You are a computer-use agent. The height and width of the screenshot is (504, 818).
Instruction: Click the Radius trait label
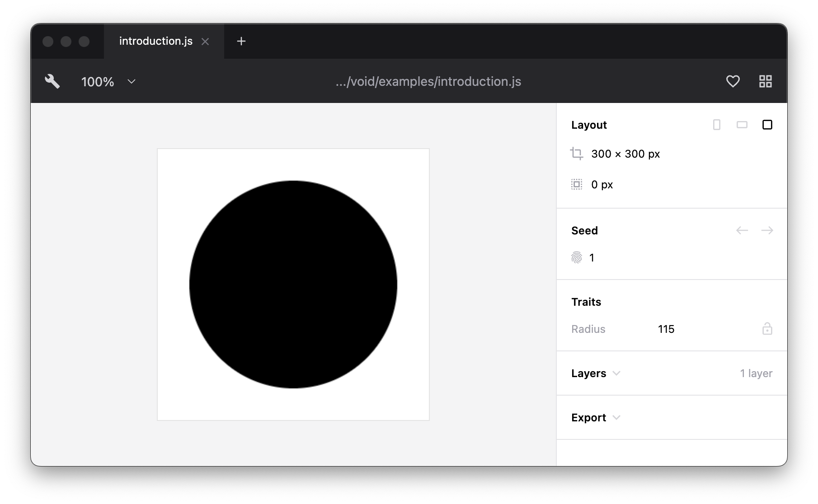coord(588,329)
